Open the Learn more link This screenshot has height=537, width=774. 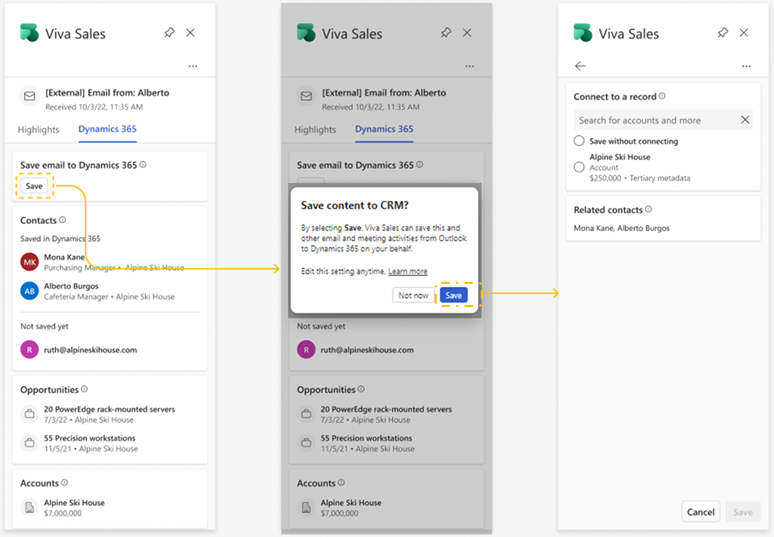point(408,271)
